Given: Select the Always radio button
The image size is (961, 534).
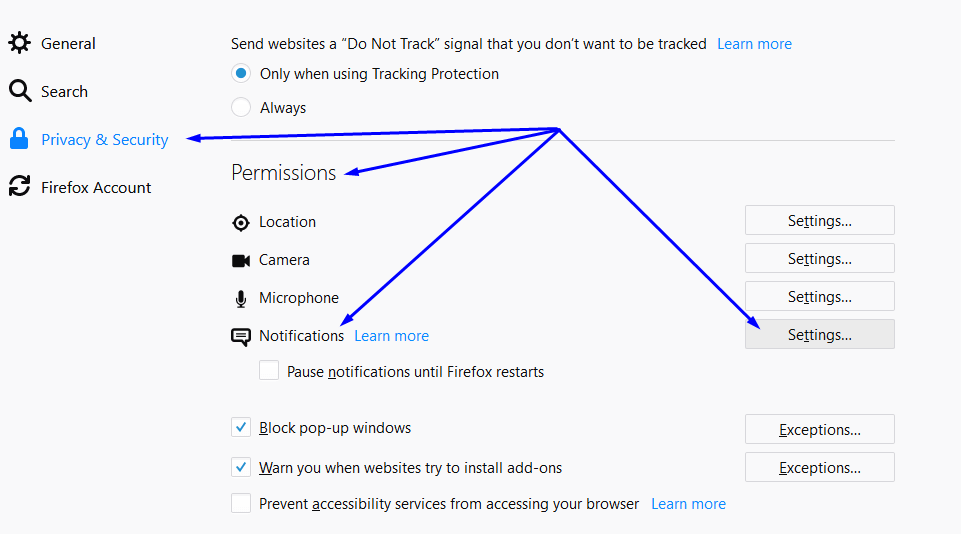Looking at the screenshot, I should click(x=241, y=107).
